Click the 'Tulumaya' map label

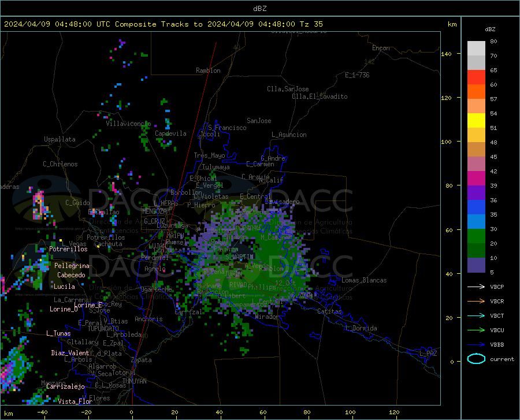point(216,167)
